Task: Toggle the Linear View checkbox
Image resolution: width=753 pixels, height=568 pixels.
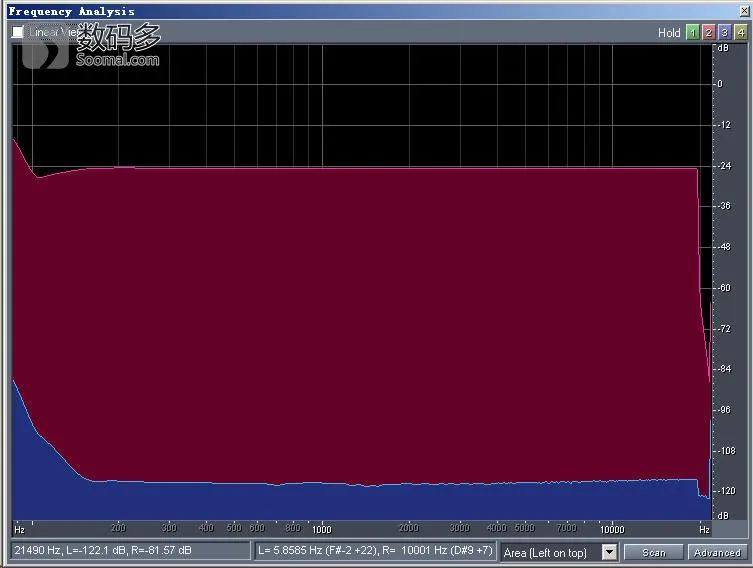Action: [18, 32]
